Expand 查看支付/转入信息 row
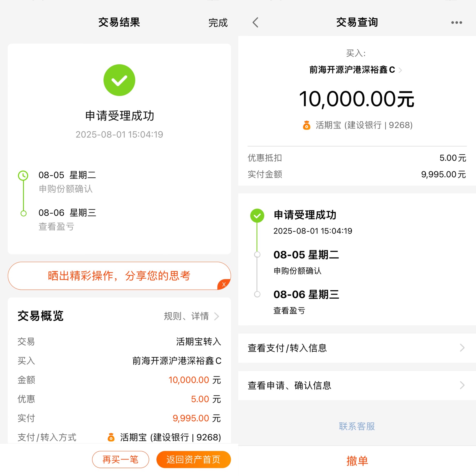The height and width of the screenshot is (476, 476). 357,348
